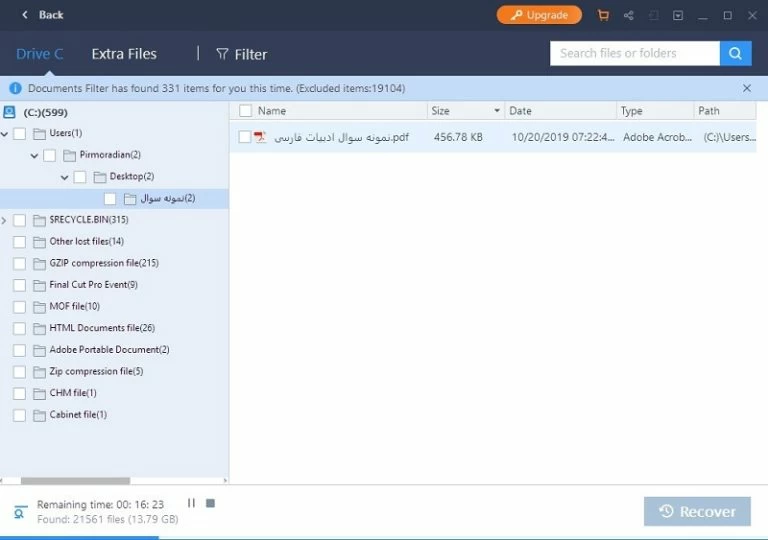The image size is (768, 540).
Task: Switch to the Extra Files tab
Action: pyautogui.click(x=124, y=54)
